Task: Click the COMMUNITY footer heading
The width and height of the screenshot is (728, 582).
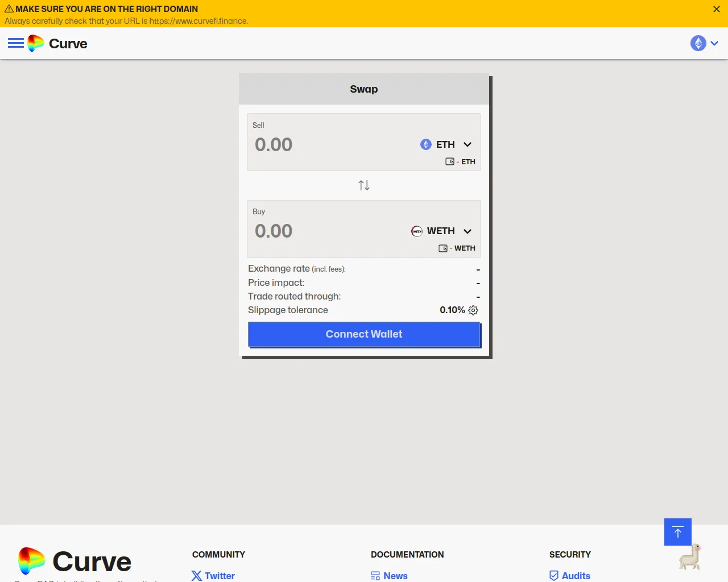Action: [218, 554]
